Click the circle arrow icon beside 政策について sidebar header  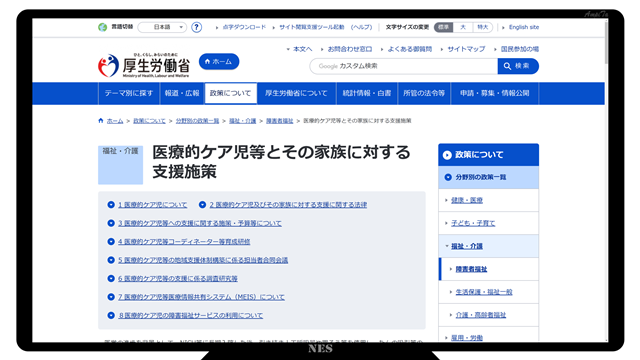(x=447, y=155)
